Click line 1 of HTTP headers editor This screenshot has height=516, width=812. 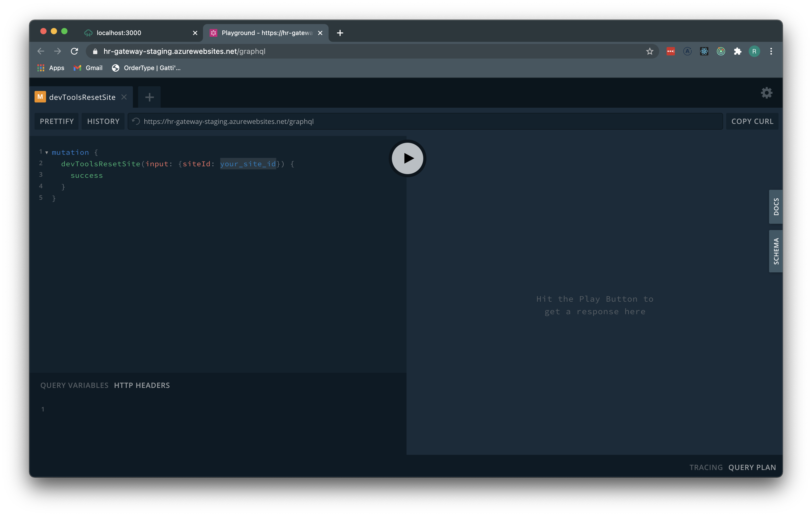[223, 409]
